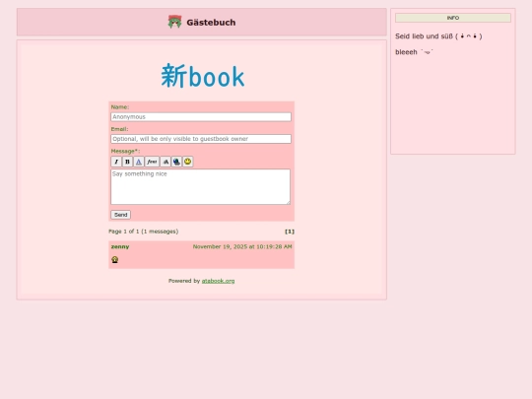Insert a link with globe icon
This screenshot has height=399, width=532.
tap(176, 162)
